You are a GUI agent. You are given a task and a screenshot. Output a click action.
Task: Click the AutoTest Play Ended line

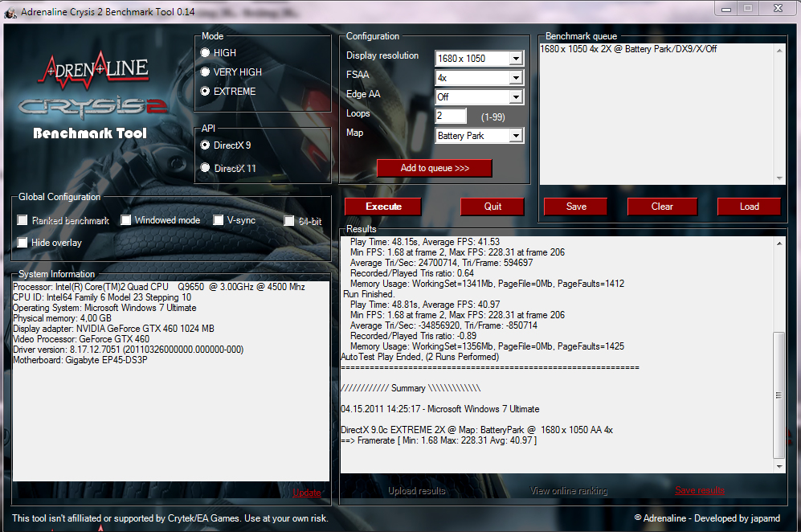coord(420,357)
